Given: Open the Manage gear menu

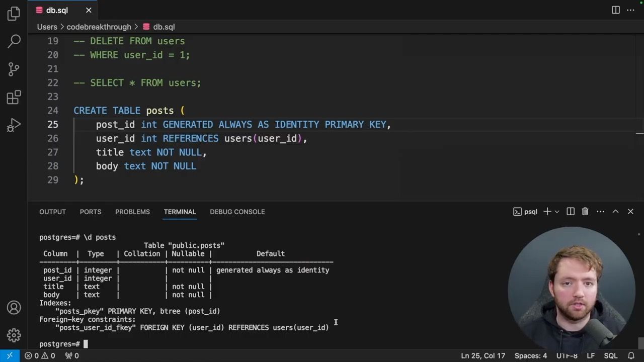Looking at the screenshot, I should pyautogui.click(x=14, y=335).
